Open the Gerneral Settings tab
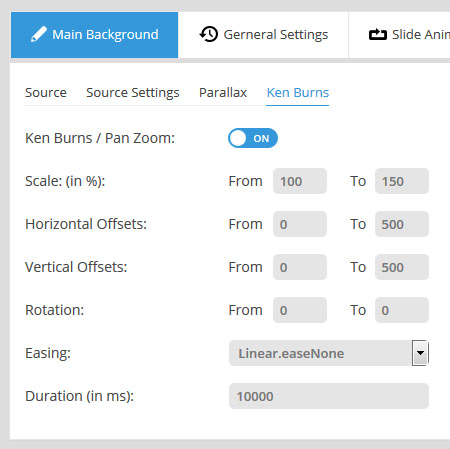Screen dimensions: 450x449 (263, 35)
